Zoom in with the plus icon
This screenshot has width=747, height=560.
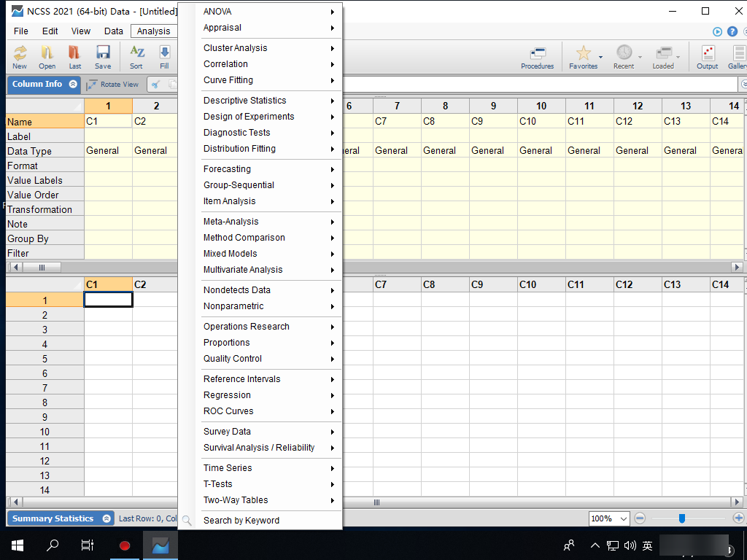coord(738,518)
